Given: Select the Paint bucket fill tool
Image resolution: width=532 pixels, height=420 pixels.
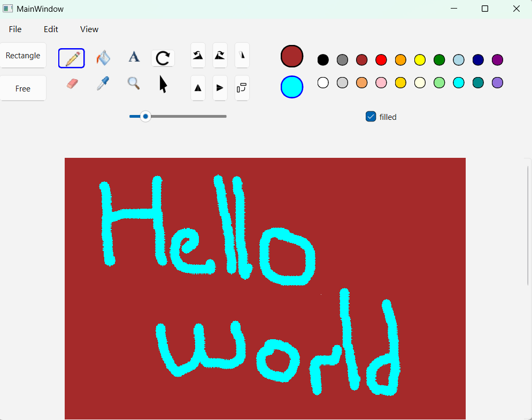Looking at the screenshot, I should point(103,58).
